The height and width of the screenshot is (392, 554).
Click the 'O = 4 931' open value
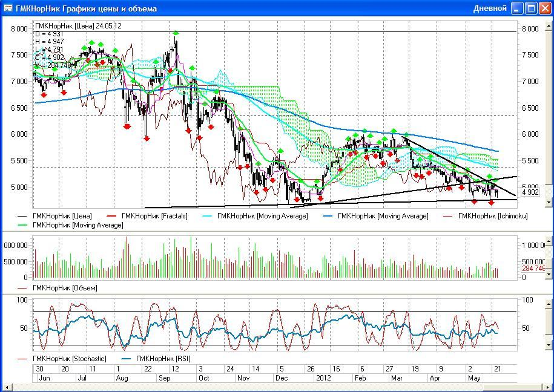pos(49,34)
